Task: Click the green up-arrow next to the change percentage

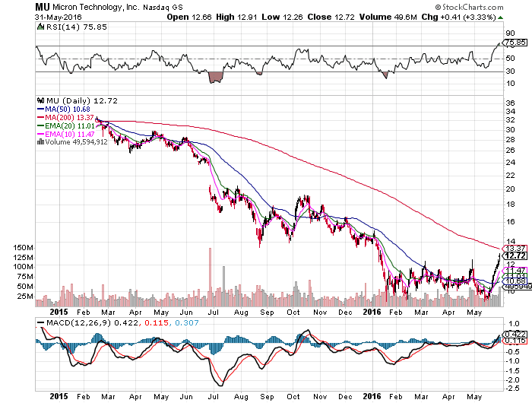Action: [x=500, y=17]
